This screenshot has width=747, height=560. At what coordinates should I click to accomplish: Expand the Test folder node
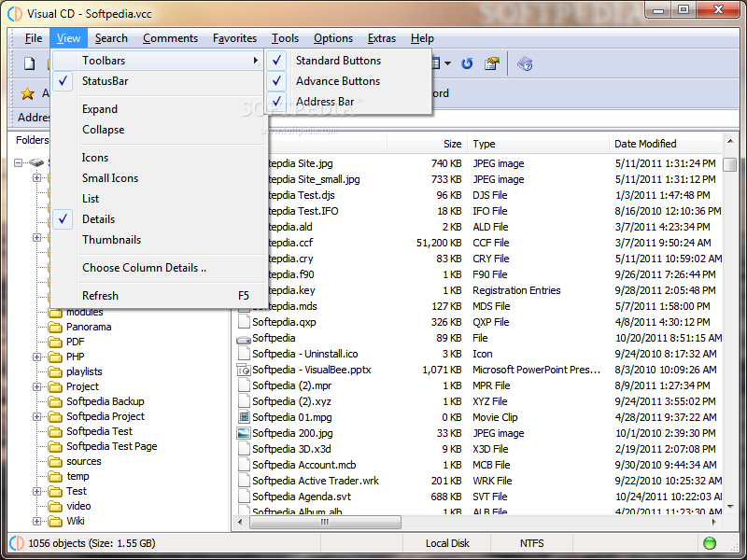coord(36,491)
